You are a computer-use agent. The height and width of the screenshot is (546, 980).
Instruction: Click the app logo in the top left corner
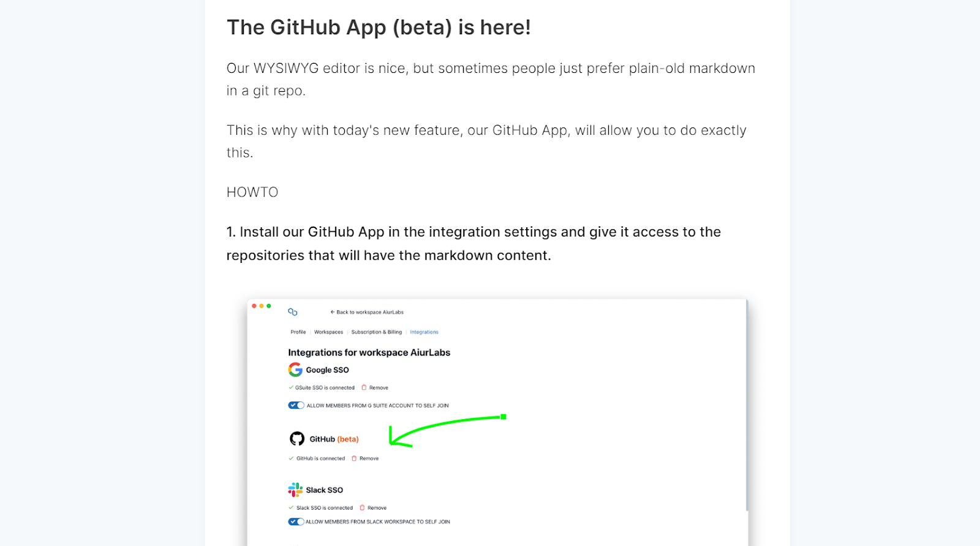pyautogui.click(x=293, y=312)
